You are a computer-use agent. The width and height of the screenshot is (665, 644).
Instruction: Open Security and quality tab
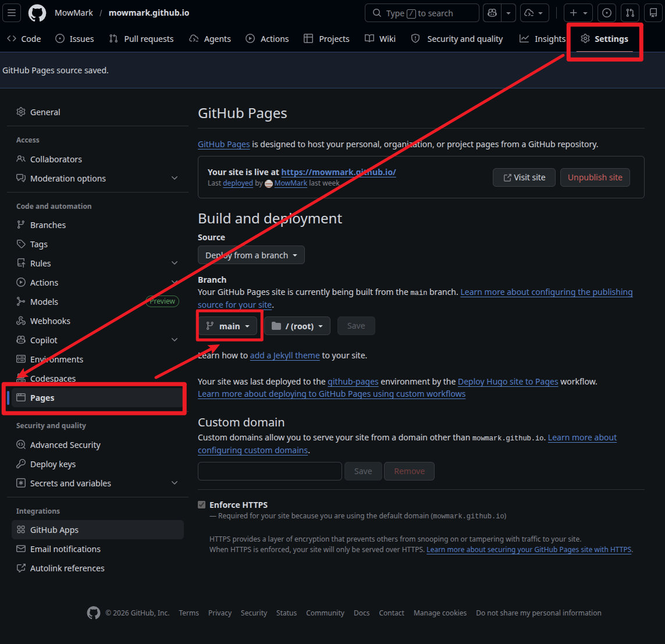[x=457, y=38]
